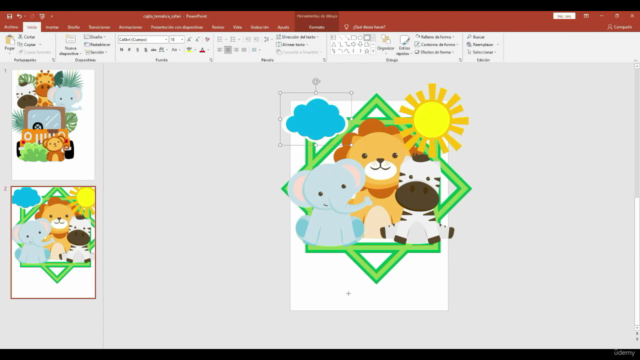This screenshot has height=360, width=640.
Task: Toggle italic (K) formatting
Action: click(129, 50)
